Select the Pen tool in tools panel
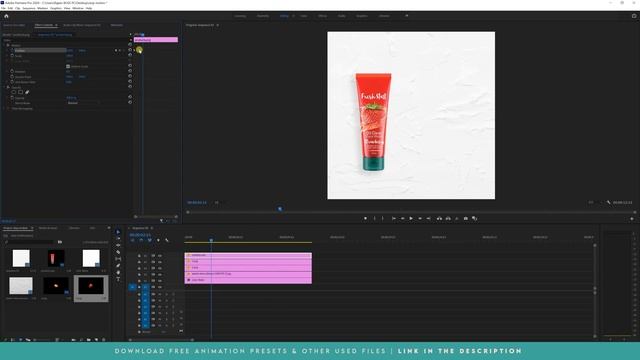This screenshot has height=360, width=640. pos(118,266)
